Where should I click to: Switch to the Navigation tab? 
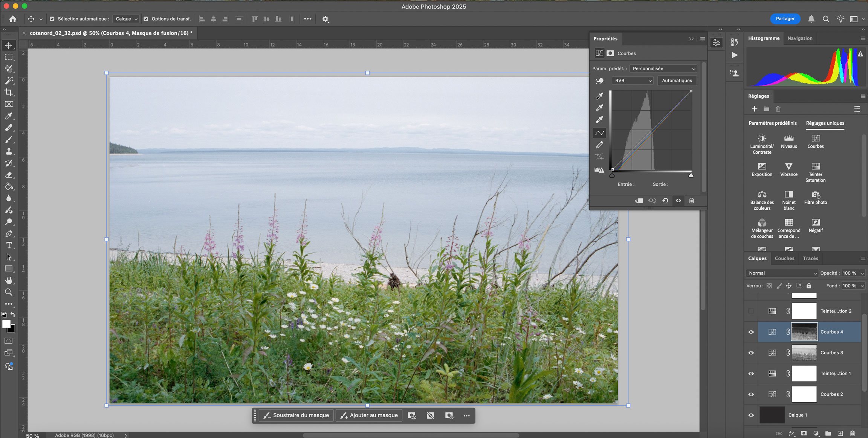[x=799, y=38]
